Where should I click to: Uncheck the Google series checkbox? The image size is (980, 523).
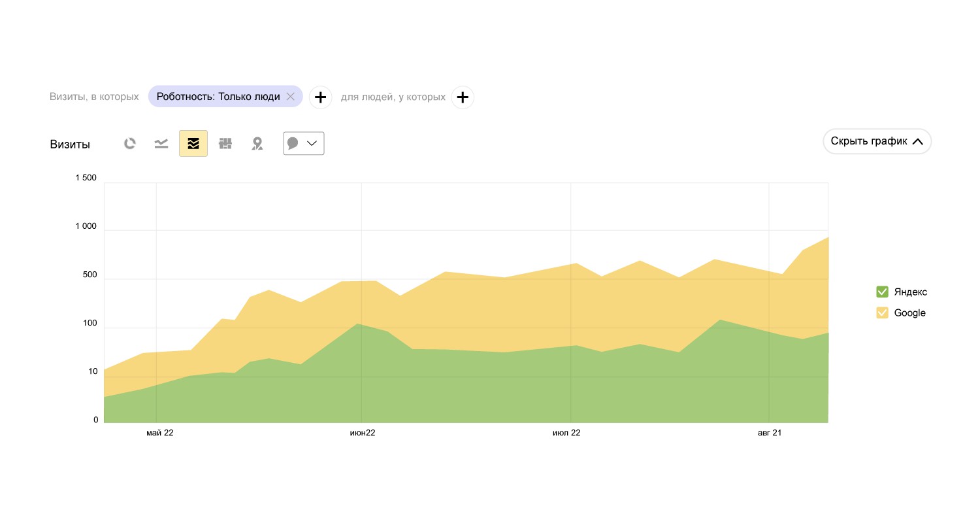click(x=882, y=312)
